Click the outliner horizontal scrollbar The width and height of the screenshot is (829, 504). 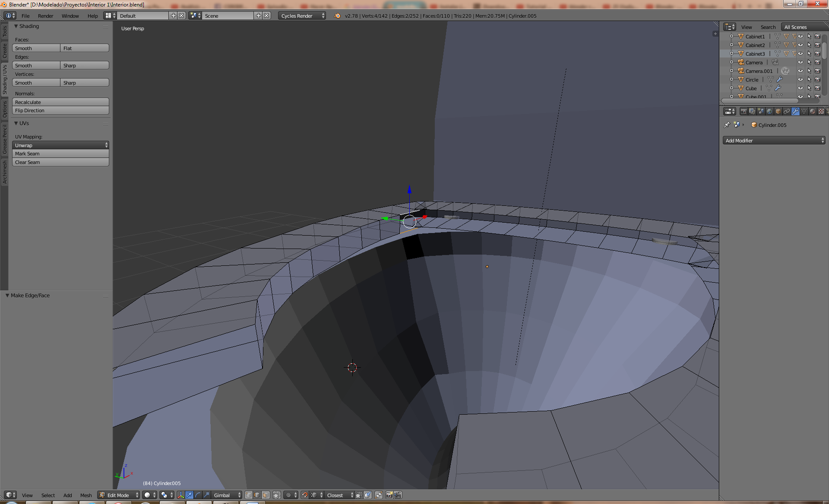point(759,101)
